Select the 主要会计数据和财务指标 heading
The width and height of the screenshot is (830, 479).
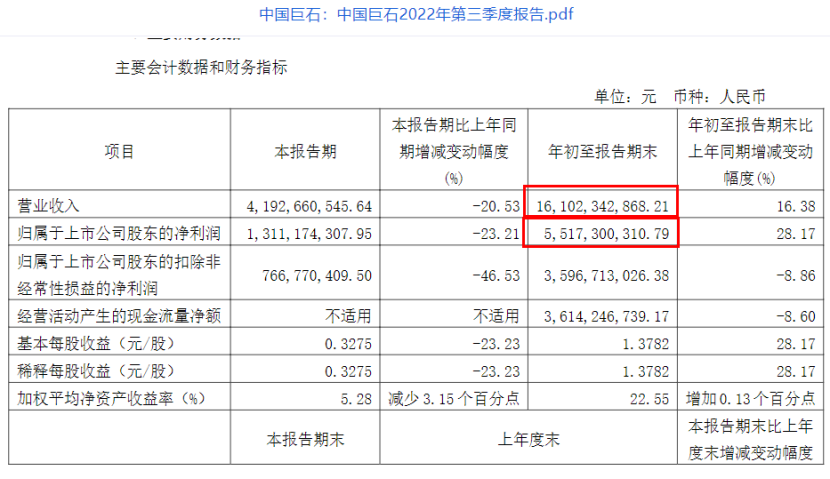[x=201, y=68]
